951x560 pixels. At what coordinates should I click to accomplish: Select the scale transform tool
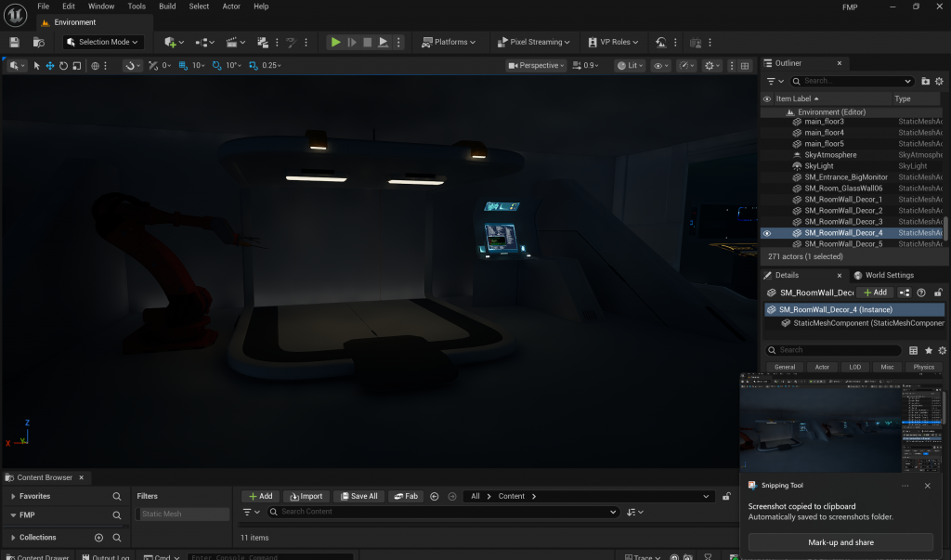coord(76,66)
